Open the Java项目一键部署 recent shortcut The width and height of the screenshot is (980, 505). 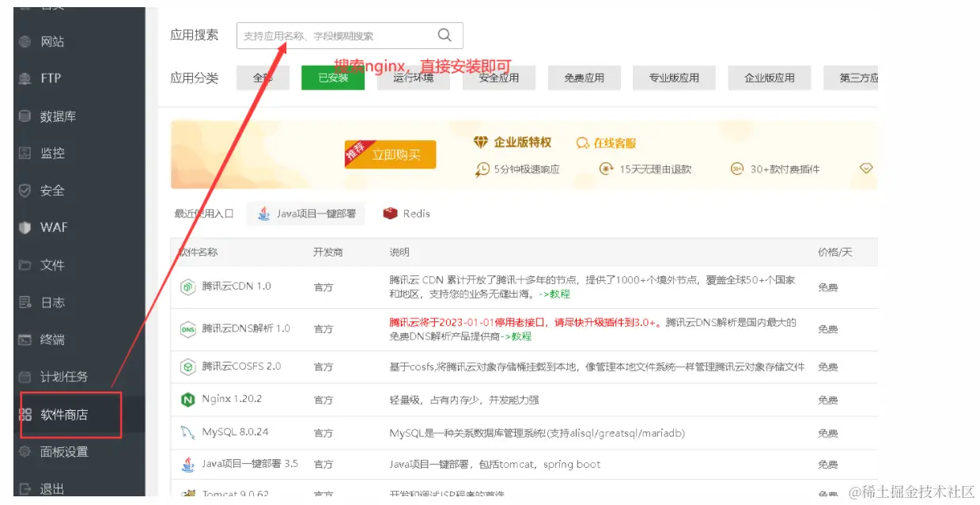coord(306,214)
